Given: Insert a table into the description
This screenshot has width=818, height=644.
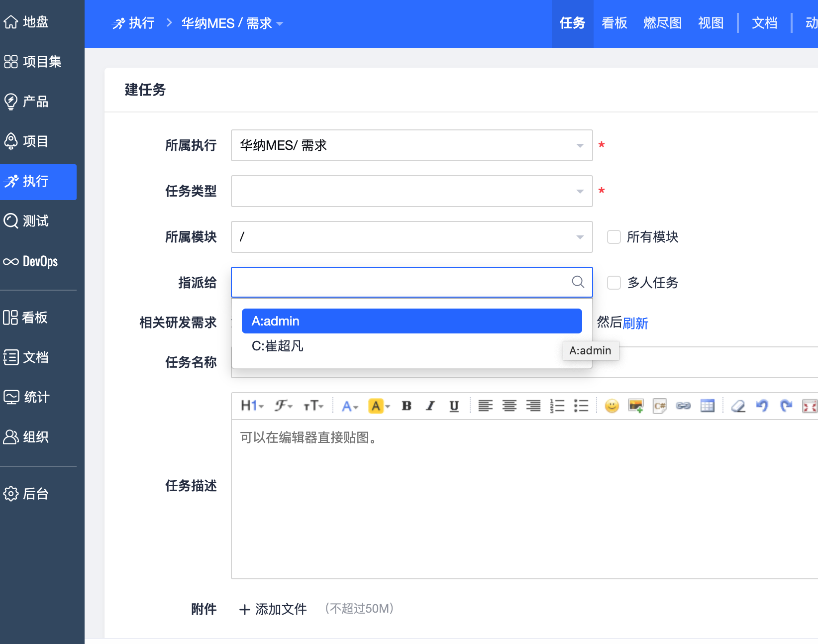Looking at the screenshot, I should tap(707, 406).
